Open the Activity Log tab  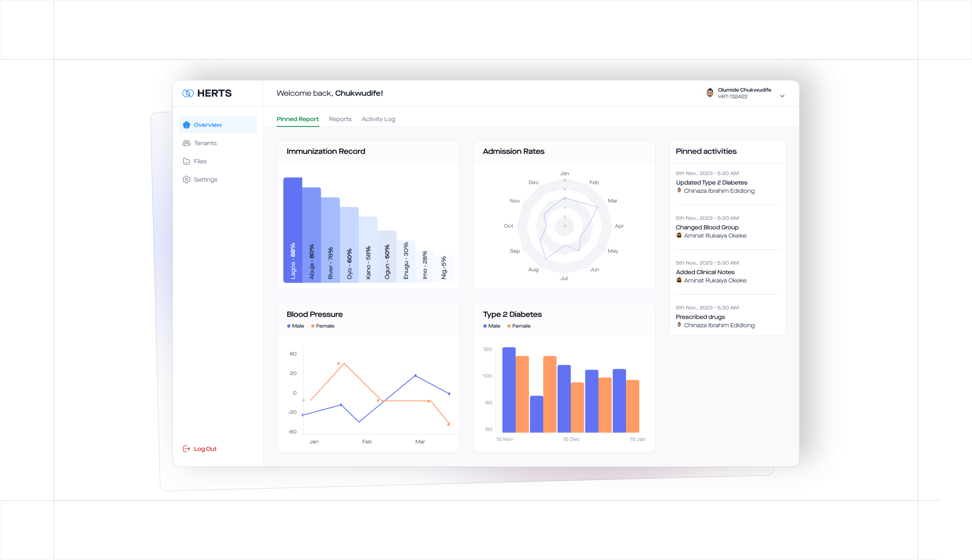point(378,119)
